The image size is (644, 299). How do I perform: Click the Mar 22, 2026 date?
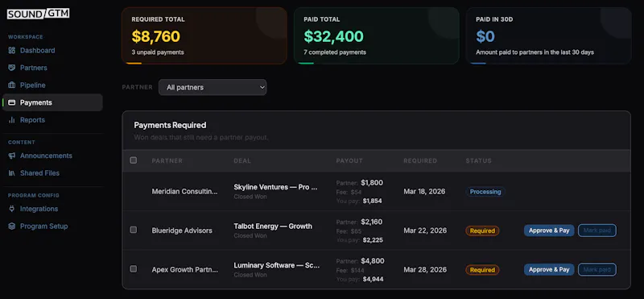(425, 230)
